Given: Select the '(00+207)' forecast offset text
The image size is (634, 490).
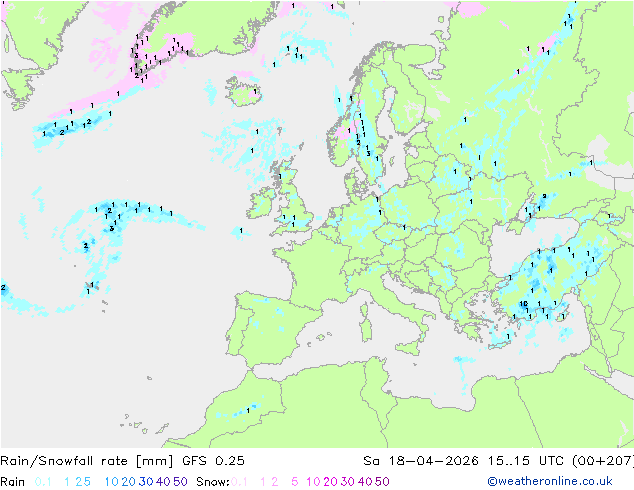Looking at the screenshot, I should 603,461.
